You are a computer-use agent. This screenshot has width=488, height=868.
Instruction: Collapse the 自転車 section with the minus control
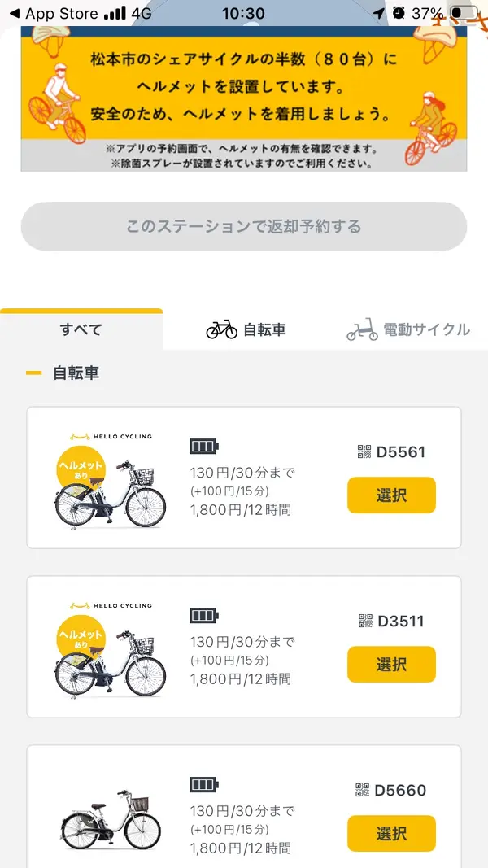[x=32, y=373]
